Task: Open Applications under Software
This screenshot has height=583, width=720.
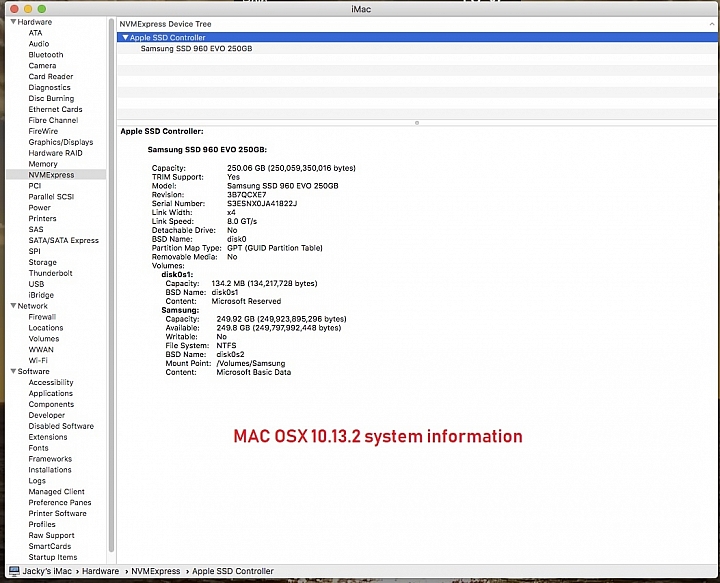Action: pyautogui.click(x=51, y=393)
